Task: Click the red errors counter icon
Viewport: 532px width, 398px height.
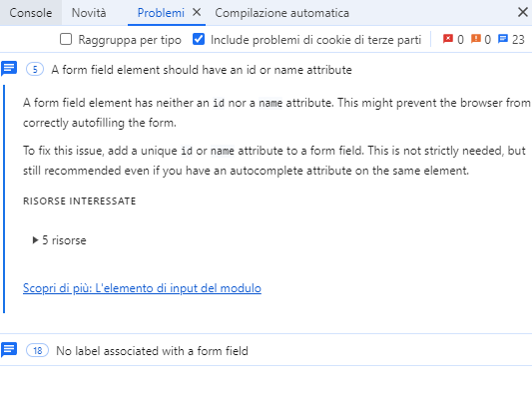Action: click(x=448, y=39)
